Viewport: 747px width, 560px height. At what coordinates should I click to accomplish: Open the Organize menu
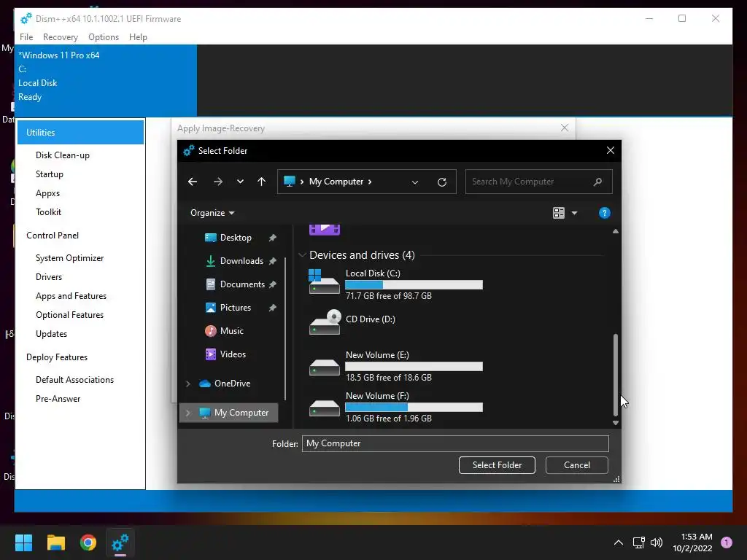(212, 213)
